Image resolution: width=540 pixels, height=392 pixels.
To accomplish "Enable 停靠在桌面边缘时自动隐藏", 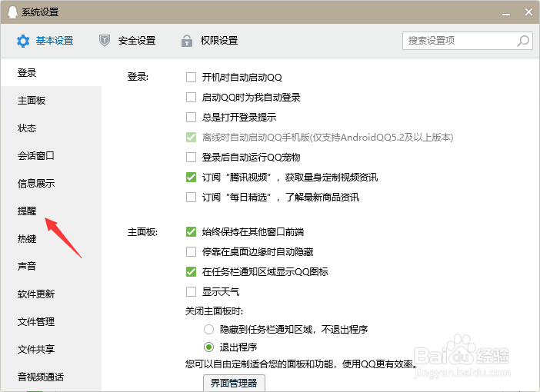I will click(191, 251).
